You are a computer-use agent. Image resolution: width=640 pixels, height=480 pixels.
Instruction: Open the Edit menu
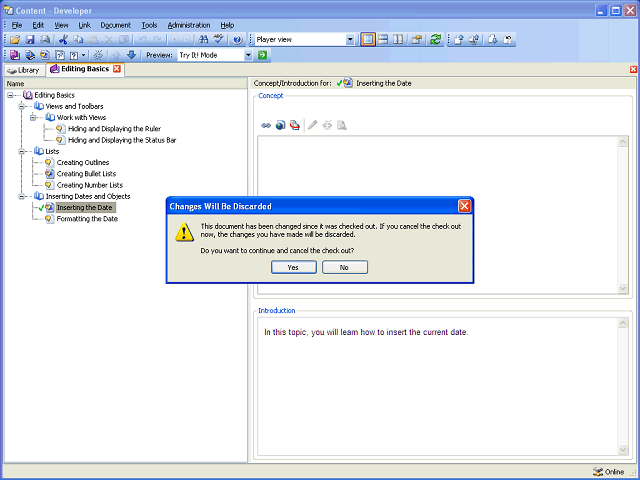coord(38,25)
